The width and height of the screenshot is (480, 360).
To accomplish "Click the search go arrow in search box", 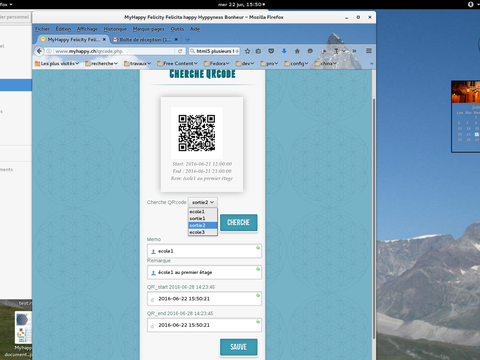I will point(237,51).
